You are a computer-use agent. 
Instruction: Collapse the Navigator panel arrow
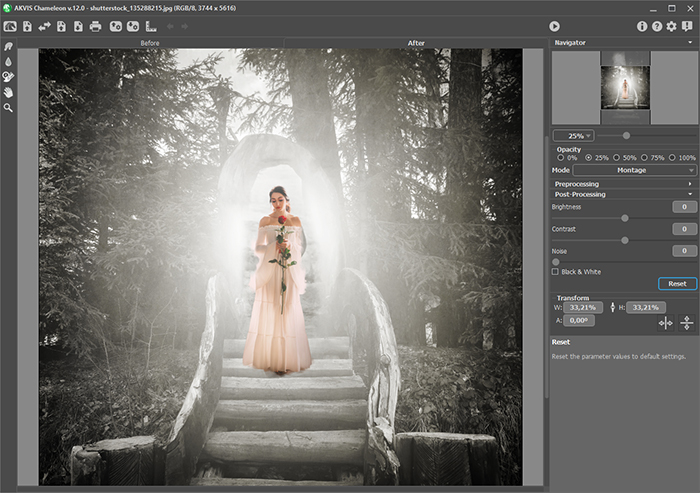coord(690,42)
